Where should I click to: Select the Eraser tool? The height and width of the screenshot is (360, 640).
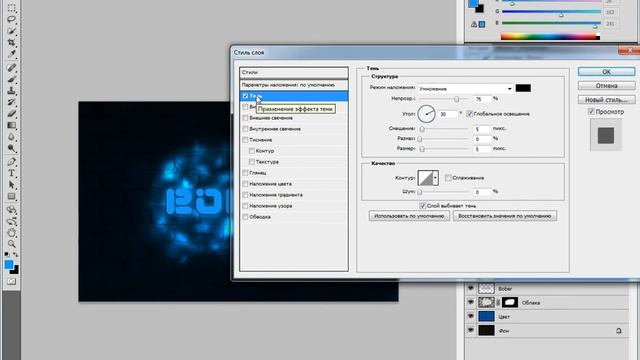click(x=11, y=113)
